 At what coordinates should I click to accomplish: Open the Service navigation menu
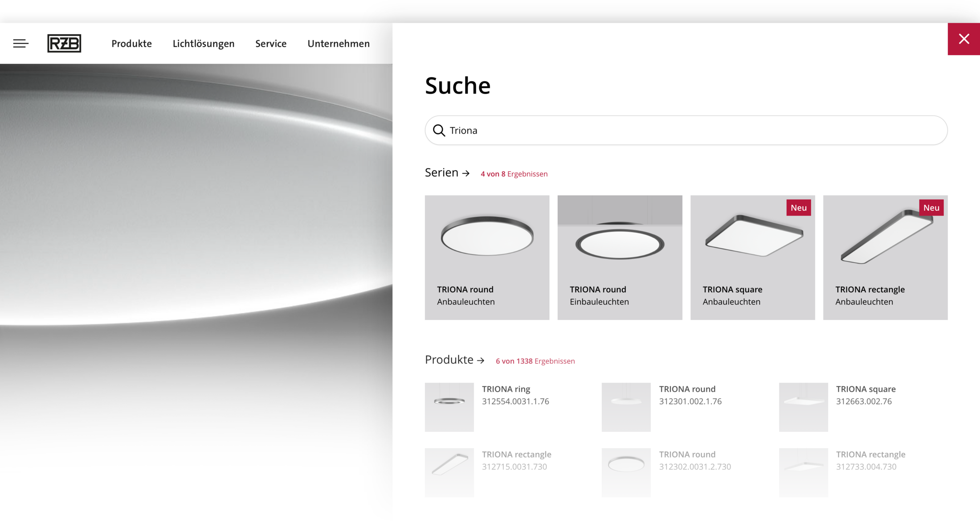tap(270, 44)
